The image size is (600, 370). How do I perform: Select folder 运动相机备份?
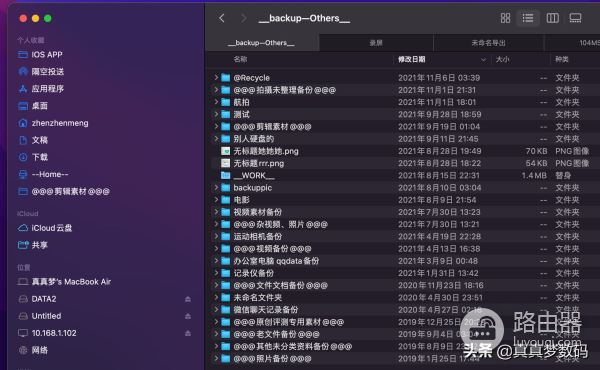(x=258, y=236)
